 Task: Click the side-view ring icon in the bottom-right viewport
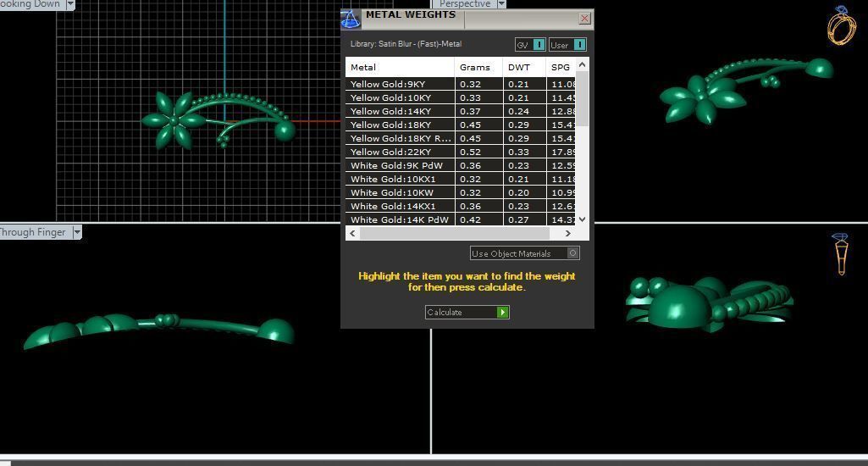click(841, 254)
